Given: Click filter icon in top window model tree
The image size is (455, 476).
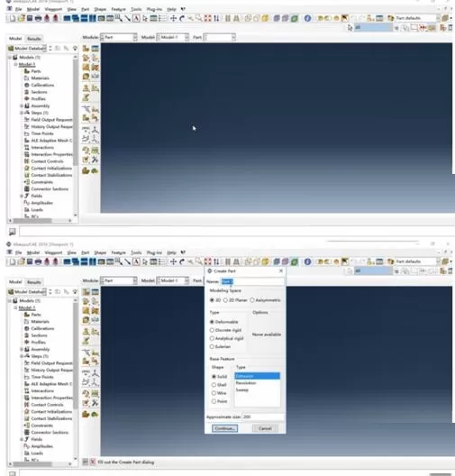Looking at the screenshot, I should point(75,49).
